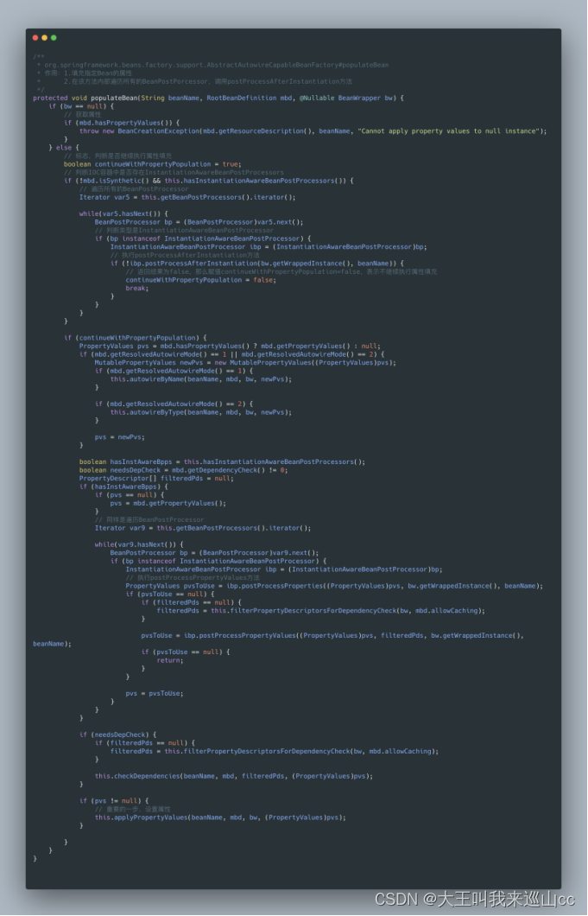Click the 'if (needsDepCheck) {' line

pyautogui.click(x=118, y=735)
